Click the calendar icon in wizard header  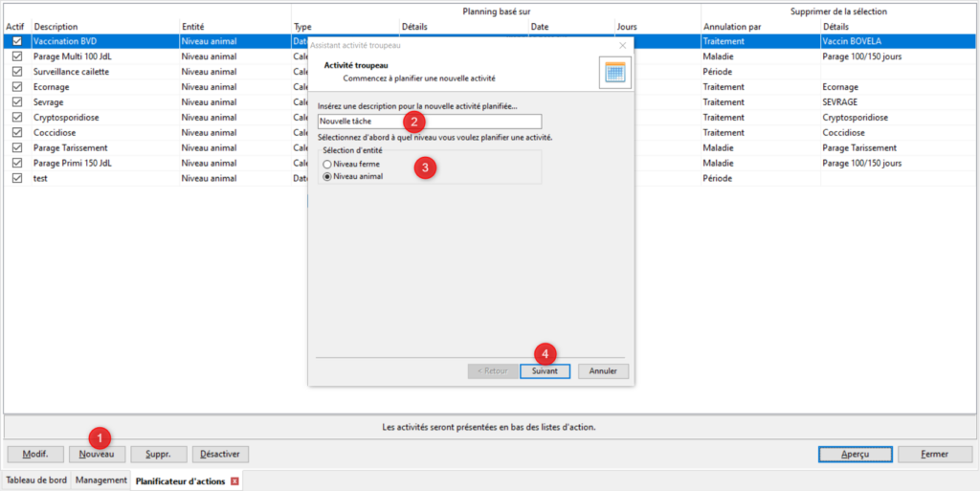(x=614, y=73)
